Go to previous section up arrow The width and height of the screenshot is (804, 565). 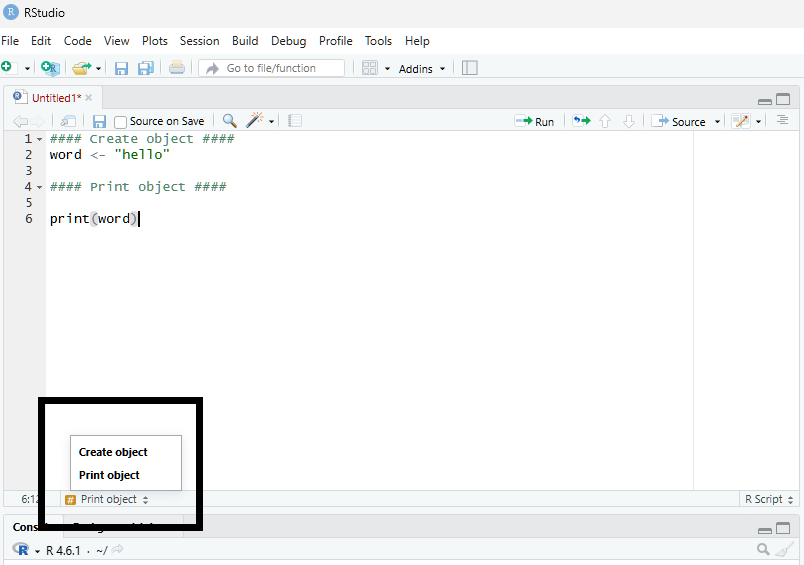[605, 122]
